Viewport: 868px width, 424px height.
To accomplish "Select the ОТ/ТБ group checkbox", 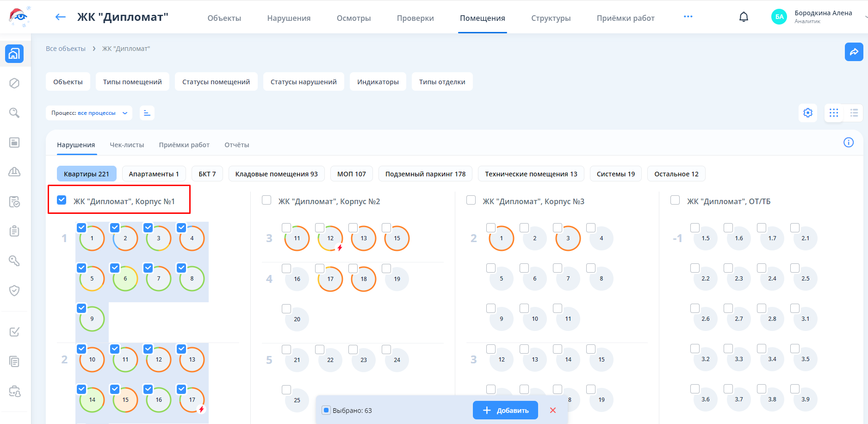I will click(x=675, y=200).
